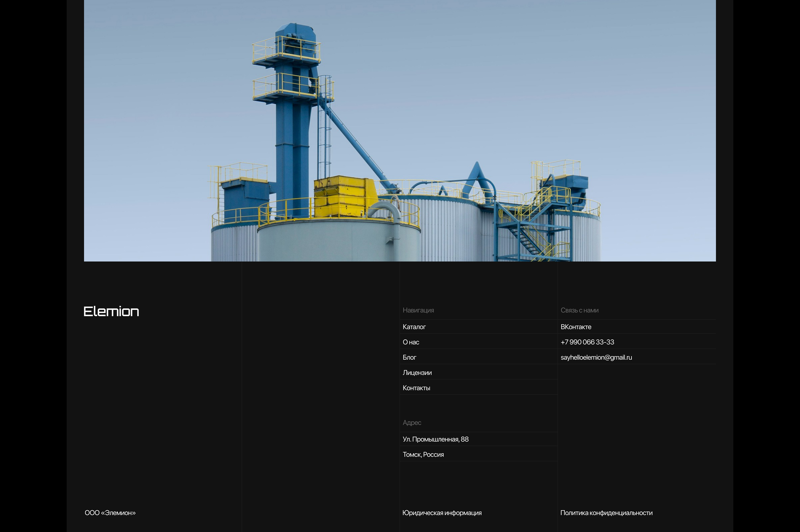Click the phone number +7 990 066 33-33

tap(587, 342)
